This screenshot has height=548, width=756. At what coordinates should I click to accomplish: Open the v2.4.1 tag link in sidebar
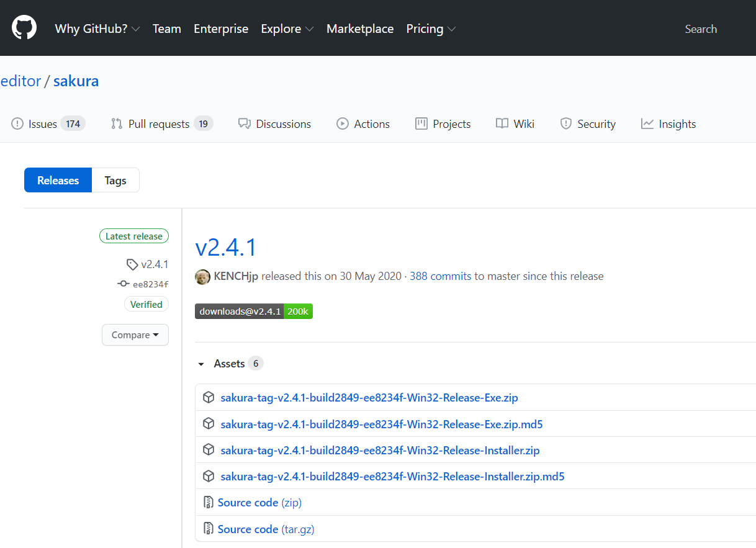[x=155, y=264]
